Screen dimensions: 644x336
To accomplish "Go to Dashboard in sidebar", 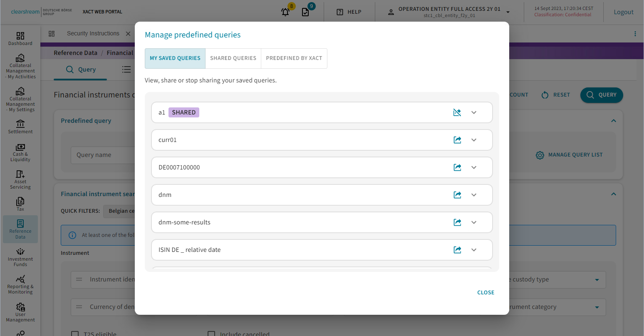I will point(20,39).
